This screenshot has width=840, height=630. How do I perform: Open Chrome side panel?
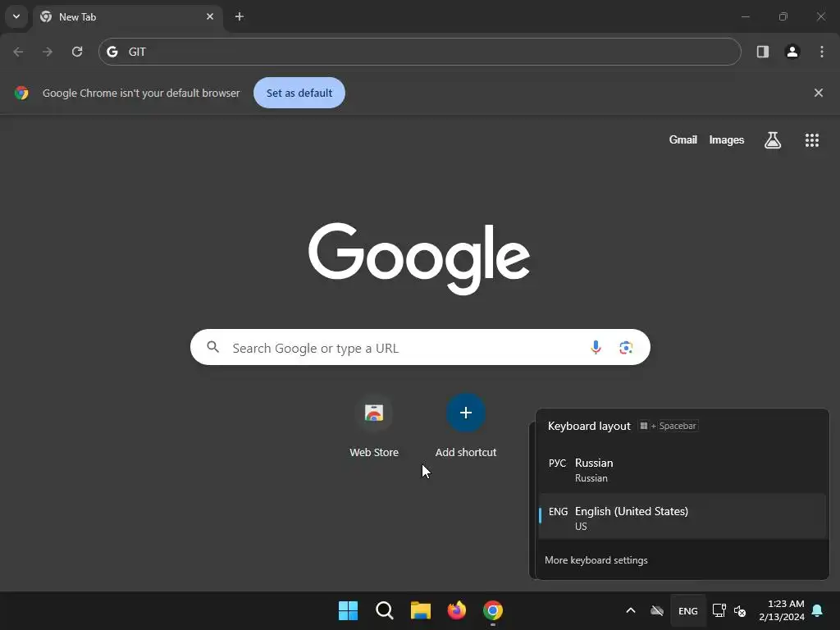pos(763,52)
